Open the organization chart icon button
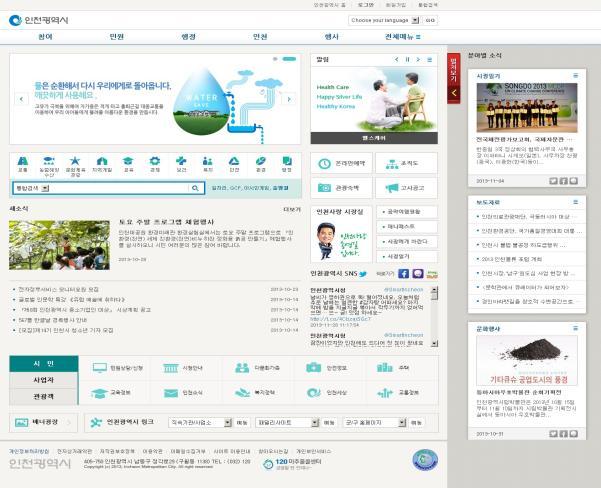 point(392,164)
